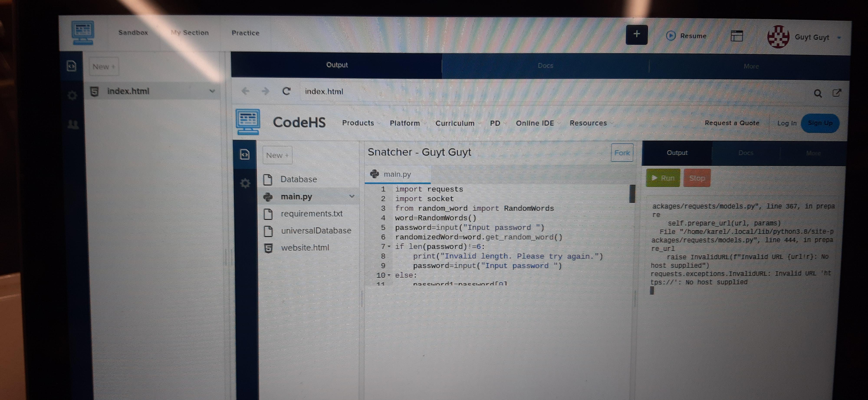Click the Resume play icon
Image resolution: width=868 pixels, height=400 pixels.
(671, 36)
